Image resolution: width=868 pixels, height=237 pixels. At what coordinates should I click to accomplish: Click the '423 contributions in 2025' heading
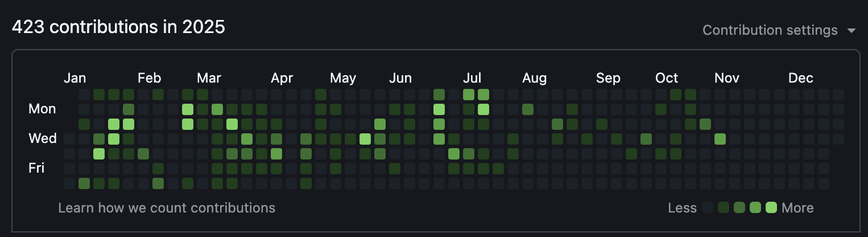(118, 27)
